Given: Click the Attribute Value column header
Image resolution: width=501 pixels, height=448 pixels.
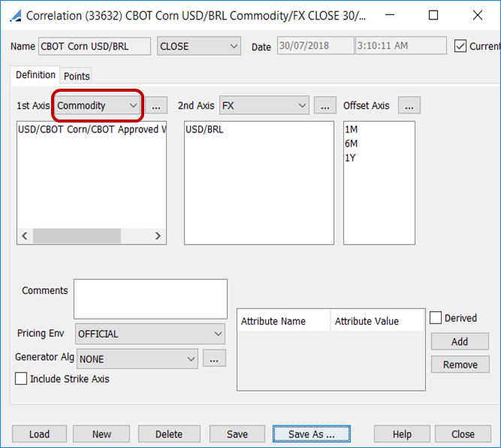Looking at the screenshot, I should coord(377,321).
